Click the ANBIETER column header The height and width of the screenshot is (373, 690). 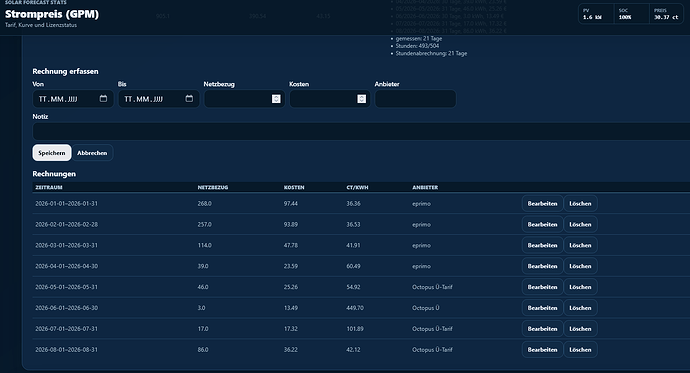point(425,187)
